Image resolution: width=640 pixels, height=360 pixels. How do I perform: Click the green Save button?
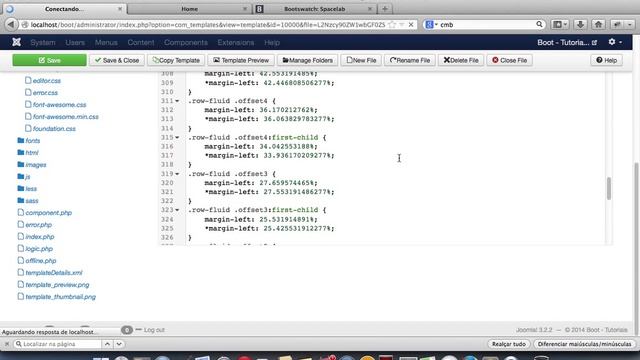coord(49,60)
